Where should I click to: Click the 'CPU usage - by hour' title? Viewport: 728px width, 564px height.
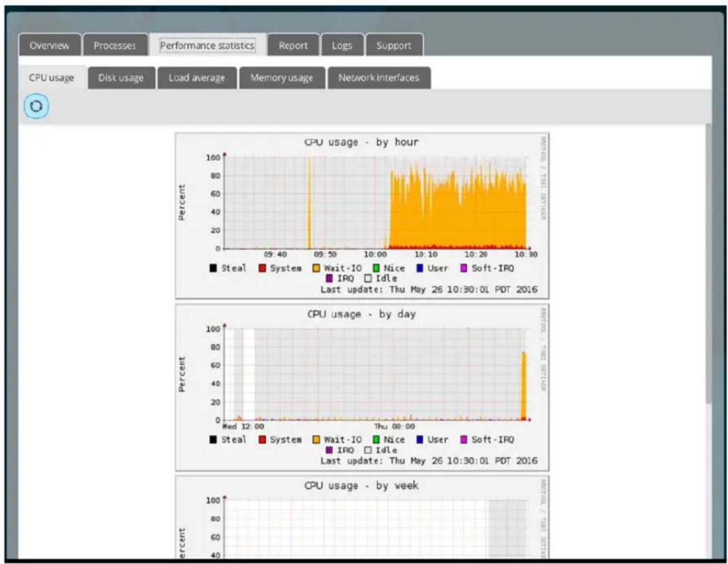(361, 142)
